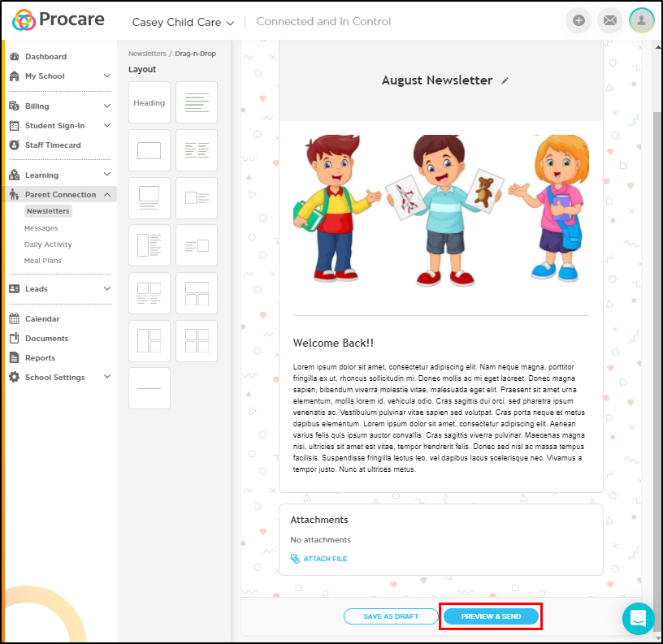Select the image-only layout block

pos(149,150)
